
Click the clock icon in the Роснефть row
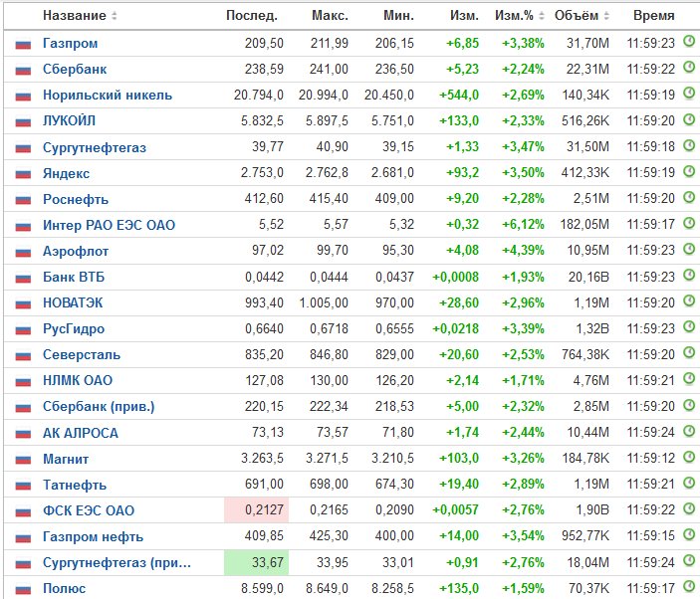(x=689, y=197)
